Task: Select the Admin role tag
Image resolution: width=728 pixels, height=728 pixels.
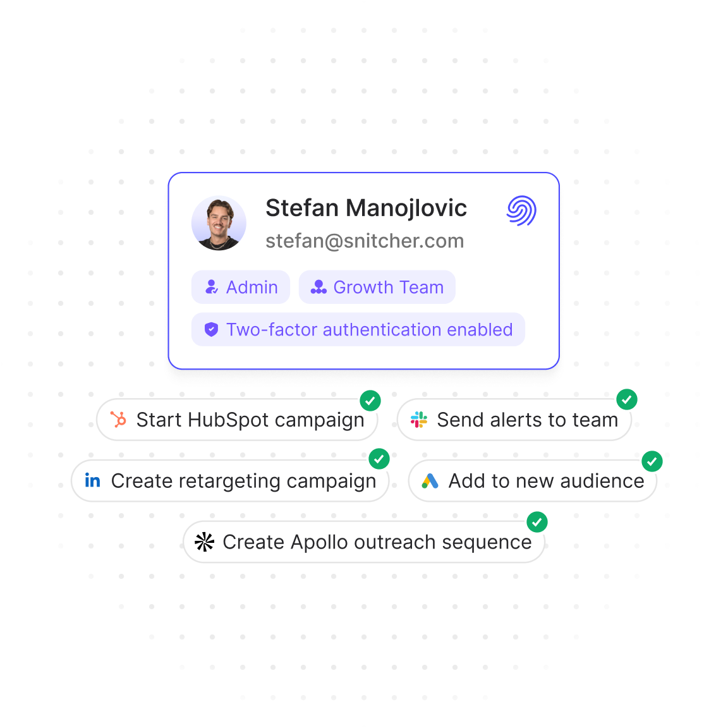Action: pyautogui.click(x=241, y=287)
